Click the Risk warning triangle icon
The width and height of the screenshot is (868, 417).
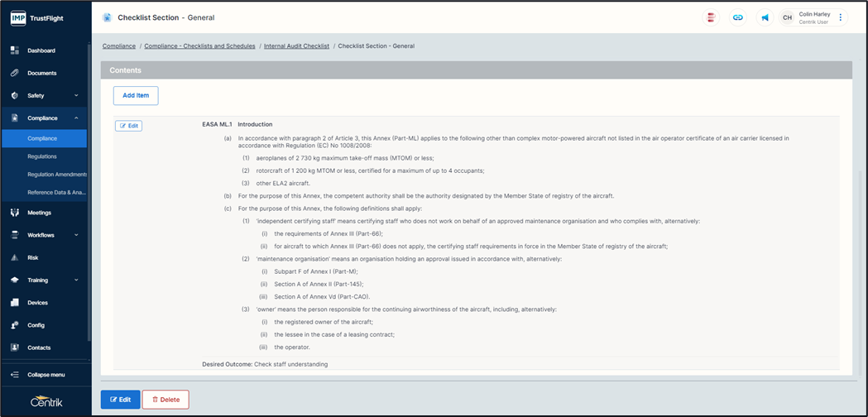[15, 258]
